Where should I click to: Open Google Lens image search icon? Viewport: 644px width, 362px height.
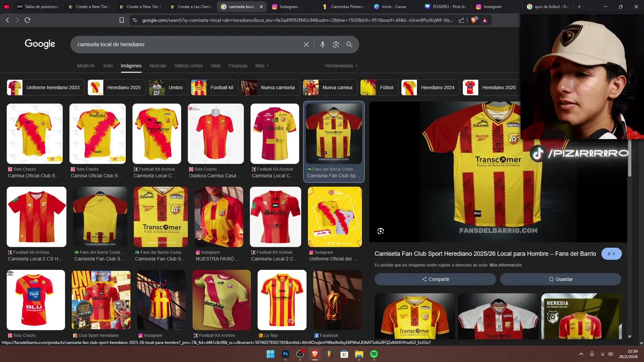coord(336,44)
